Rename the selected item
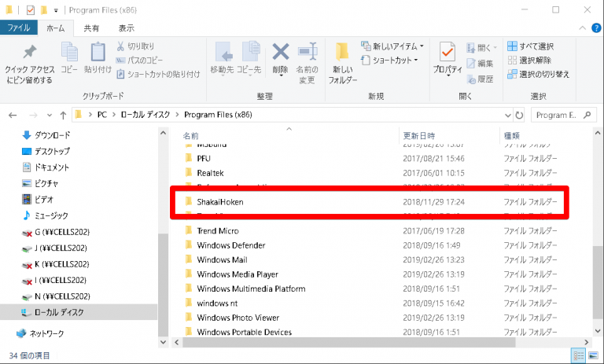 point(307,63)
